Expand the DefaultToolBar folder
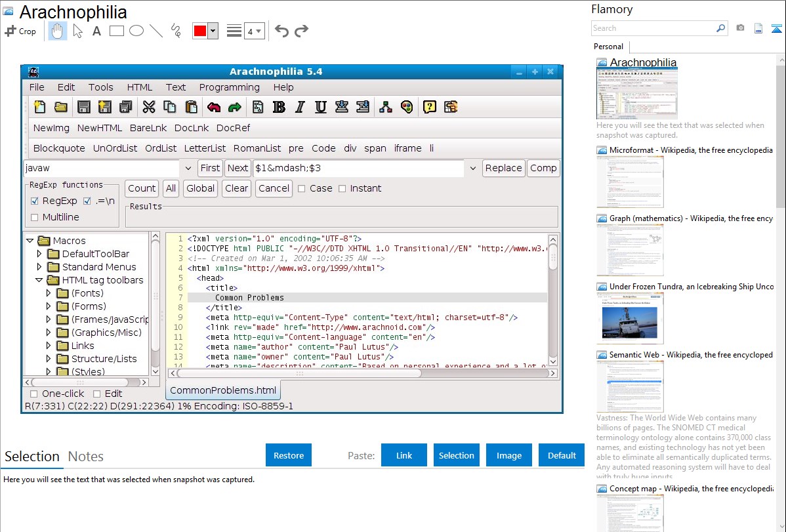 pos(39,254)
